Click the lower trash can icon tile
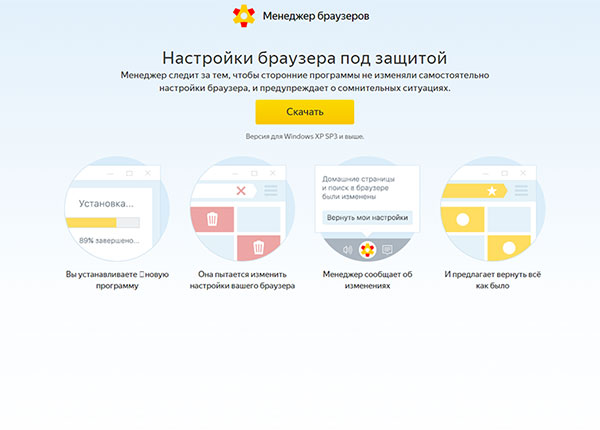This screenshot has width=600, height=430. [259, 248]
